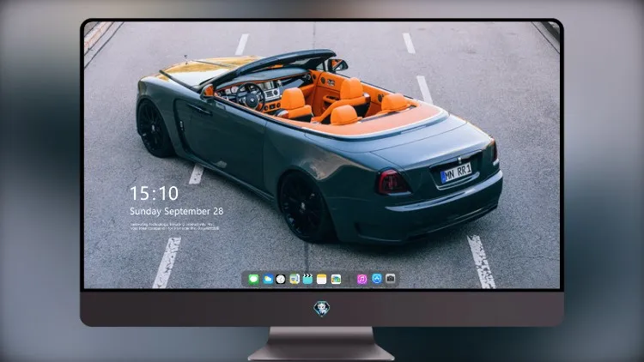Open the blue App Store icon
644x362 pixels.
pyautogui.click(x=377, y=279)
